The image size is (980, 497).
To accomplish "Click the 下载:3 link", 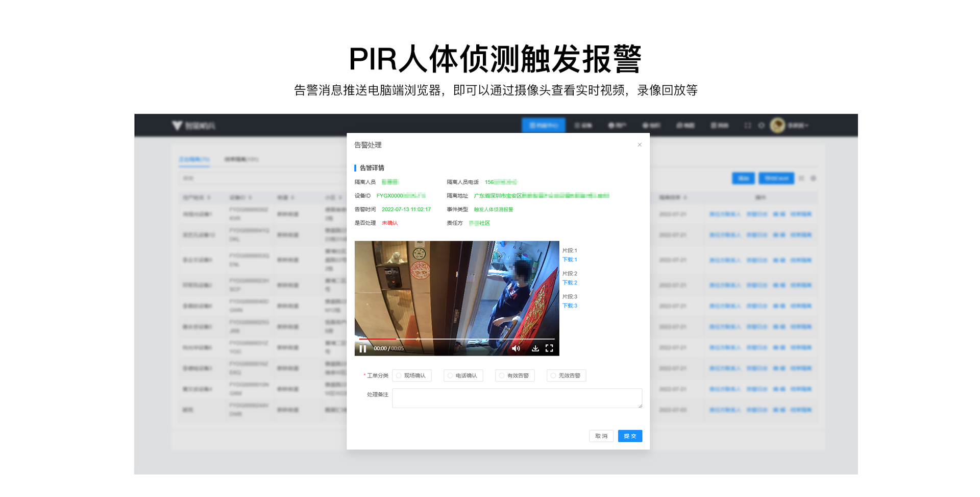I will tap(570, 305).
